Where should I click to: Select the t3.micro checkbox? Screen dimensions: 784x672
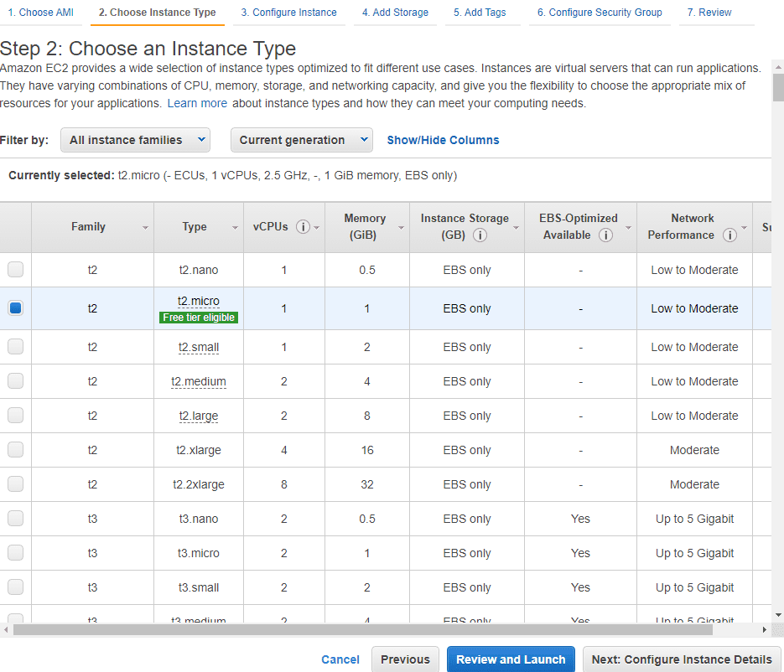[x=15, y=552]
